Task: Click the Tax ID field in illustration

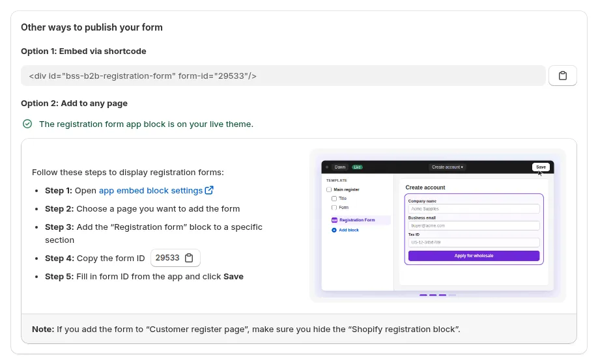Action: (x=474, y=242)
